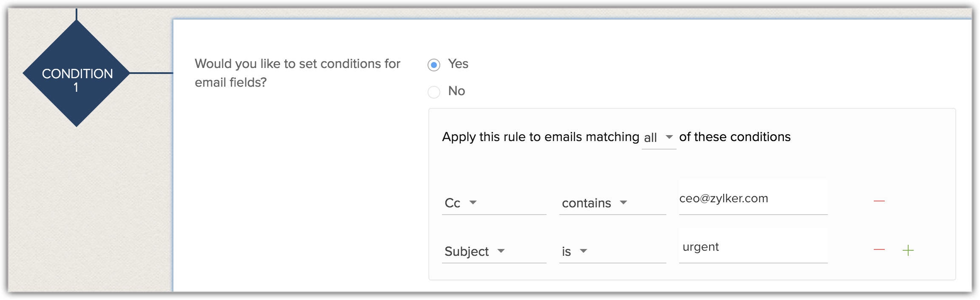Select the Yes radio button

[x=433, y=65]
